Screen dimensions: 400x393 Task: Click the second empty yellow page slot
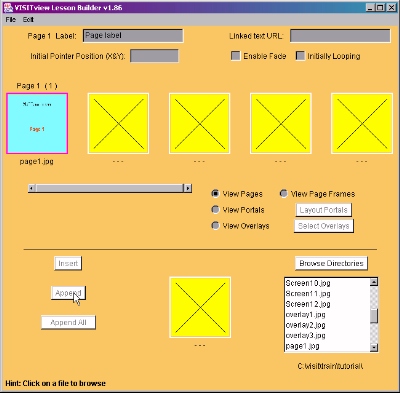pyautogui.click(x=199, y=123)
